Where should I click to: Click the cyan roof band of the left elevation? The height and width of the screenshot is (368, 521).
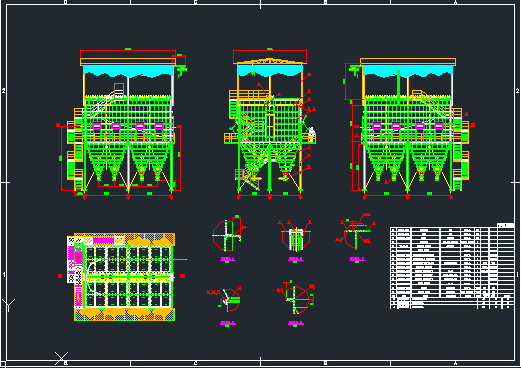[128, 70]
